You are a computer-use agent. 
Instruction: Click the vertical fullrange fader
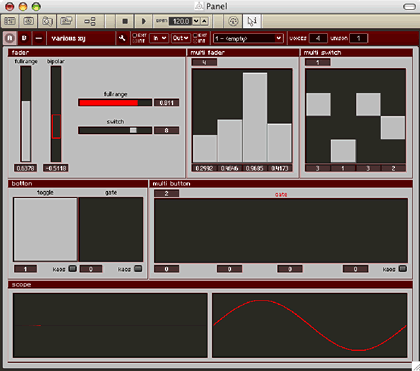26,114
